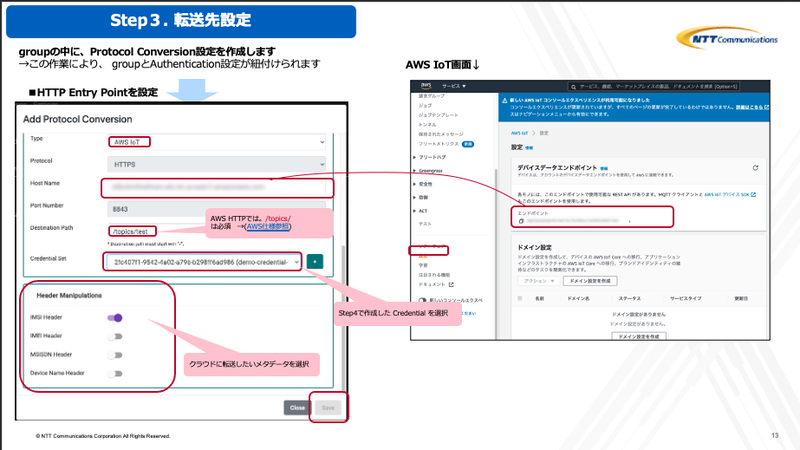The image size is (800, 450).
Task: Click the AWS IoT breadcrumb link
Action: click(x=519, y=133)
